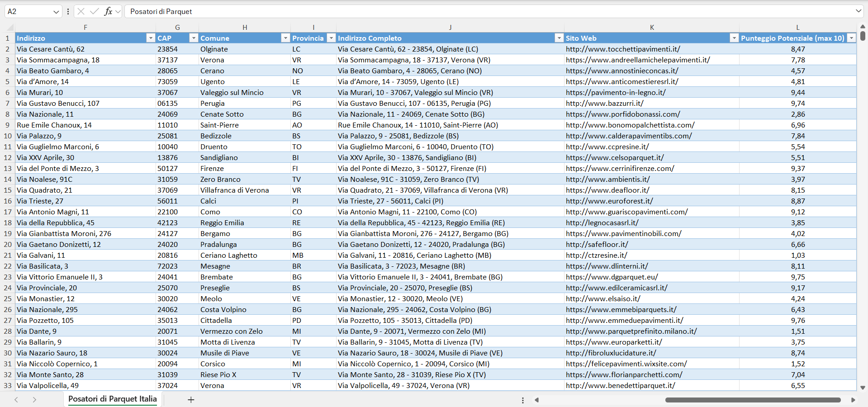
Task: Select cell Via Trieste, 27 - 56011, Calci (PI)
Action: 450,201
